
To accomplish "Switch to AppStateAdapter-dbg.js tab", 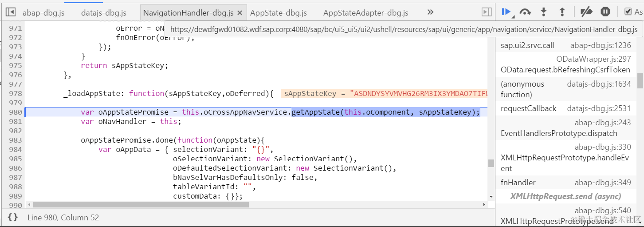I will (366, 13).
